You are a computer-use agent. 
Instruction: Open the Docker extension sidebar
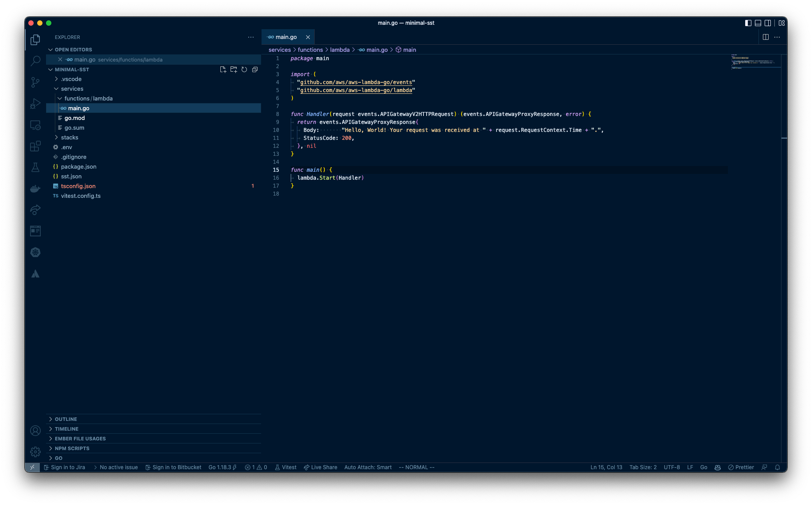pyautogui.click(x=35, y=188)
